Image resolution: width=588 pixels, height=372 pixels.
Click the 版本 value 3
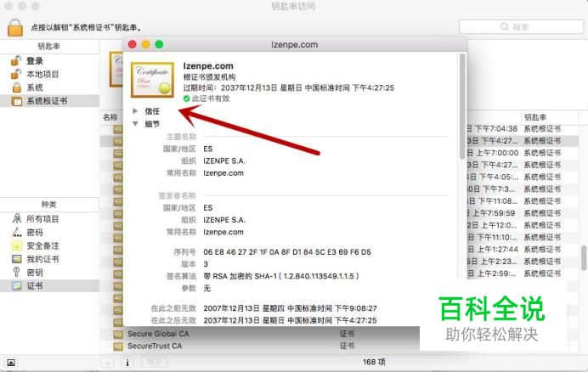click(x=206, y=264)
